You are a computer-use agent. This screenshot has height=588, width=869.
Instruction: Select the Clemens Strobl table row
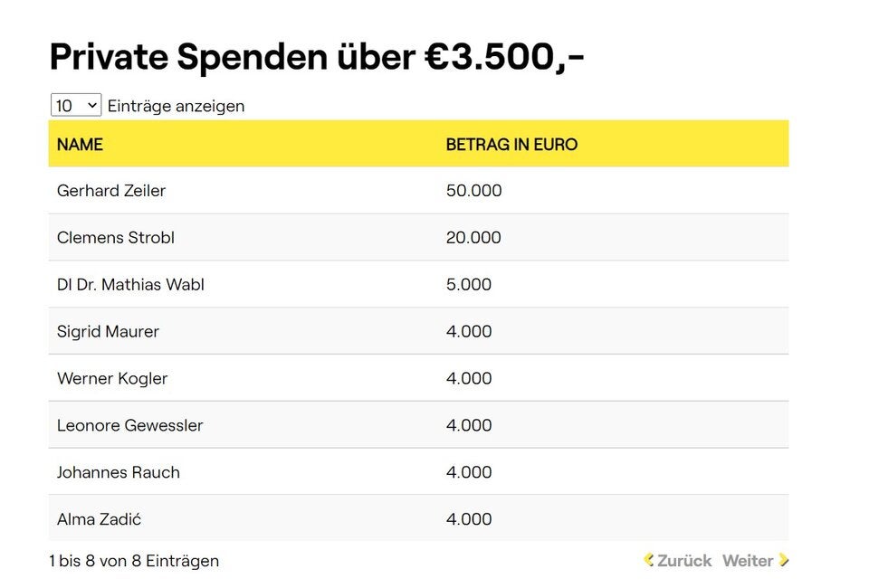tap(115, 238)
